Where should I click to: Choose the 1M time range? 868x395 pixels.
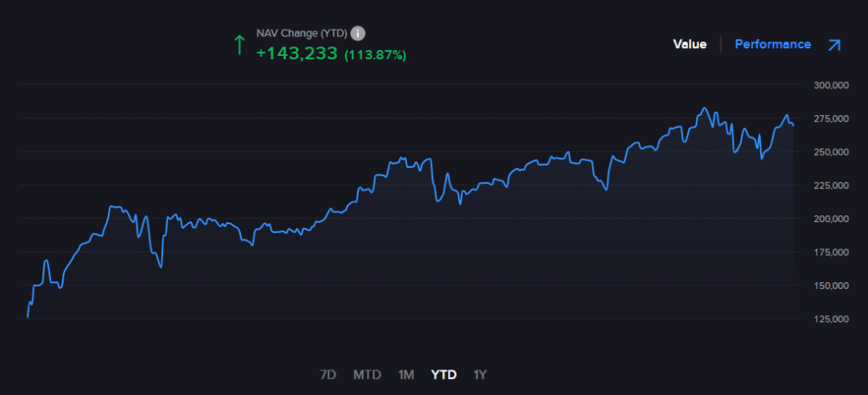(406, 375)
